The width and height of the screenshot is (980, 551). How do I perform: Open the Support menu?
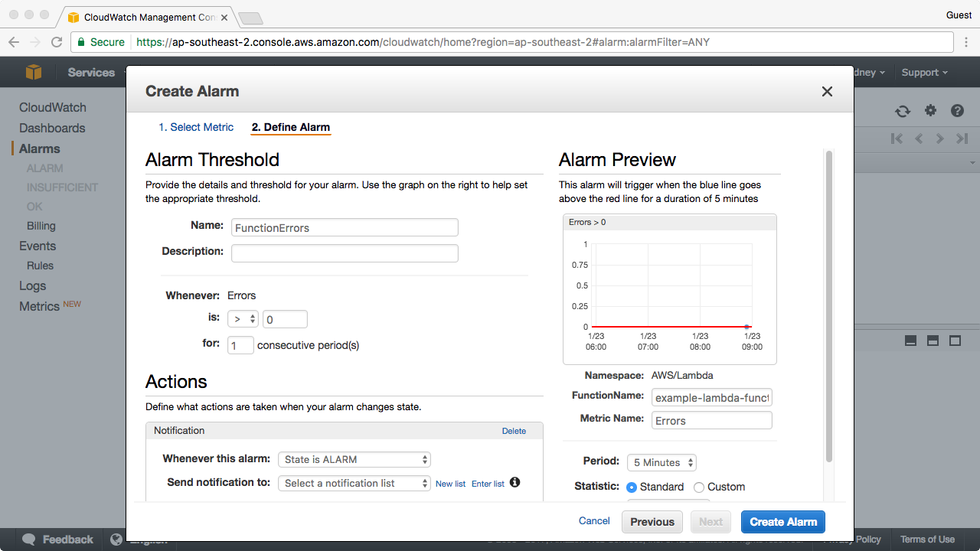[924, 72]
